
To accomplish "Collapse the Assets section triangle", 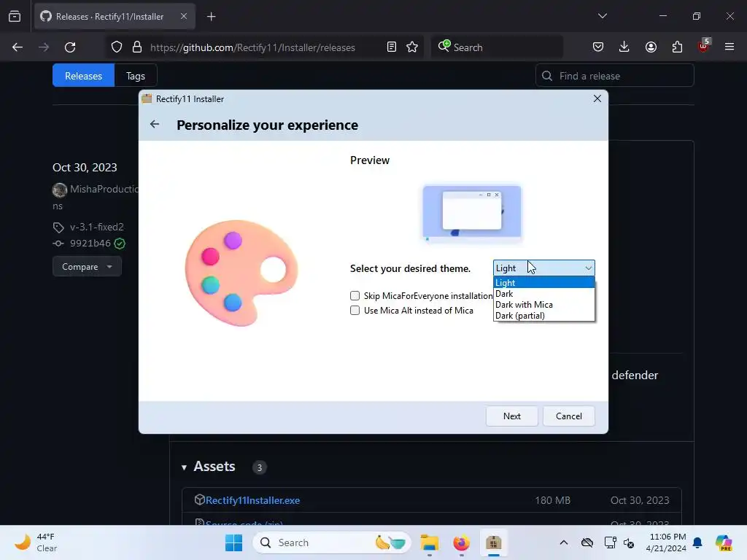I will (x=184, y=467).
